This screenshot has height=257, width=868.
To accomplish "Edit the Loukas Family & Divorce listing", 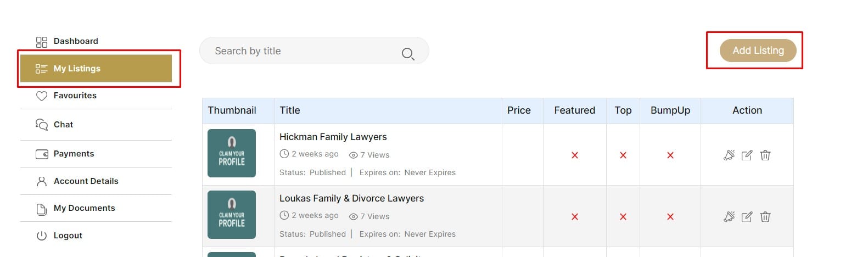I will (747, 217).
